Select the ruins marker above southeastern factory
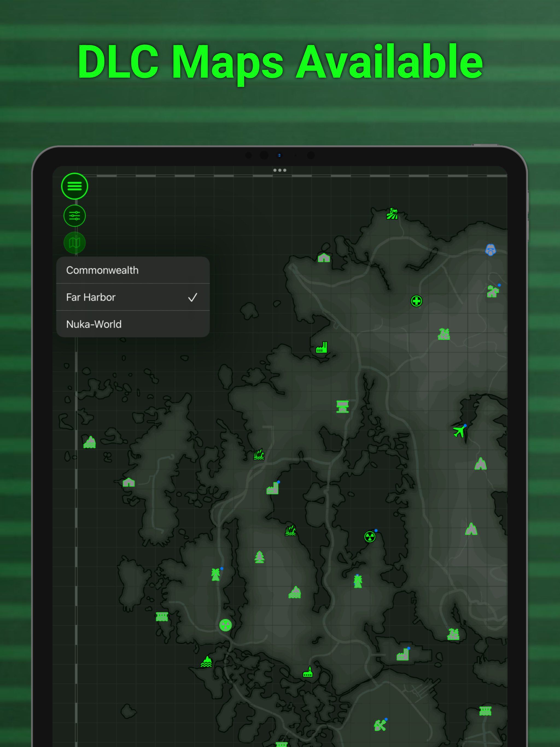The height and width of the screenshot is (747, 560). [x=453, y=634]
